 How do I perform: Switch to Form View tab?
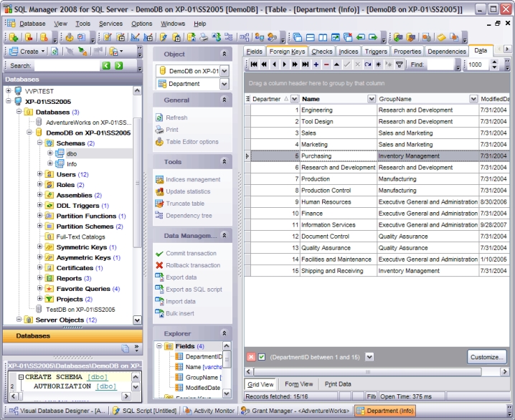tap(298, 384)
